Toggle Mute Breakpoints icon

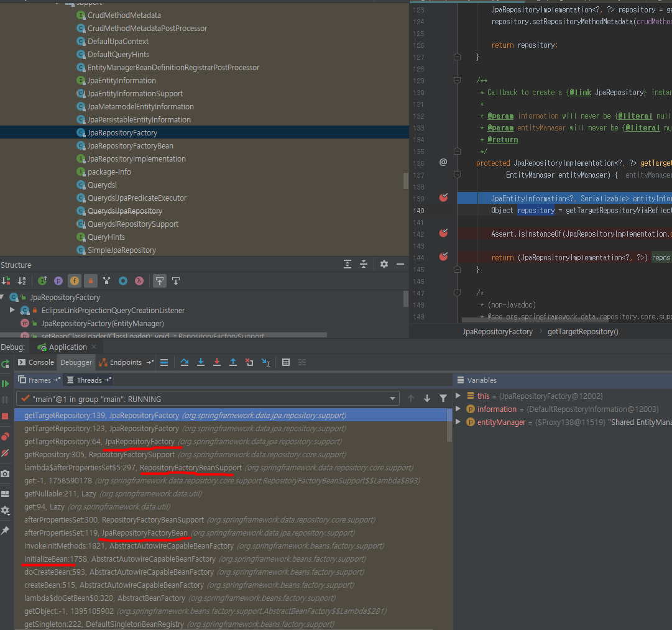5,453
